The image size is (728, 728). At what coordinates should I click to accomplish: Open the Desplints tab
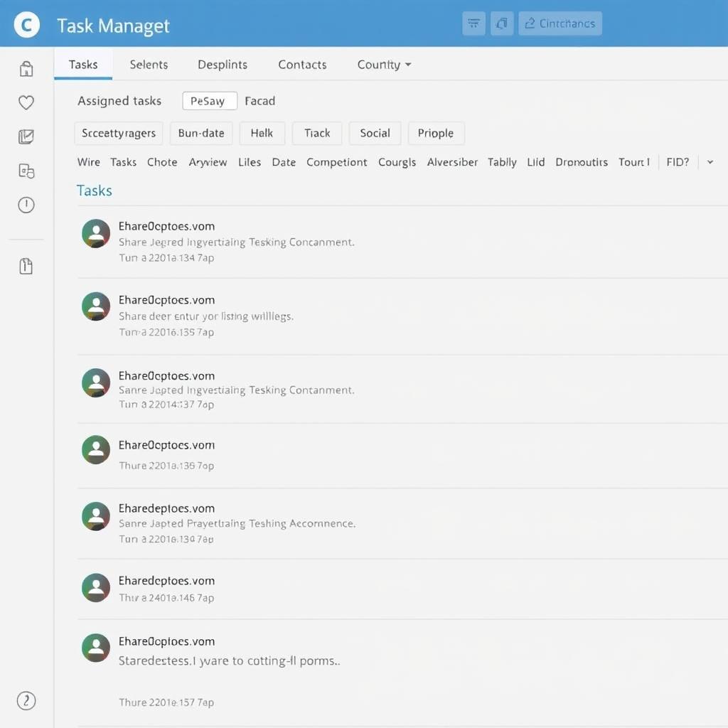(x=223, y=65)
